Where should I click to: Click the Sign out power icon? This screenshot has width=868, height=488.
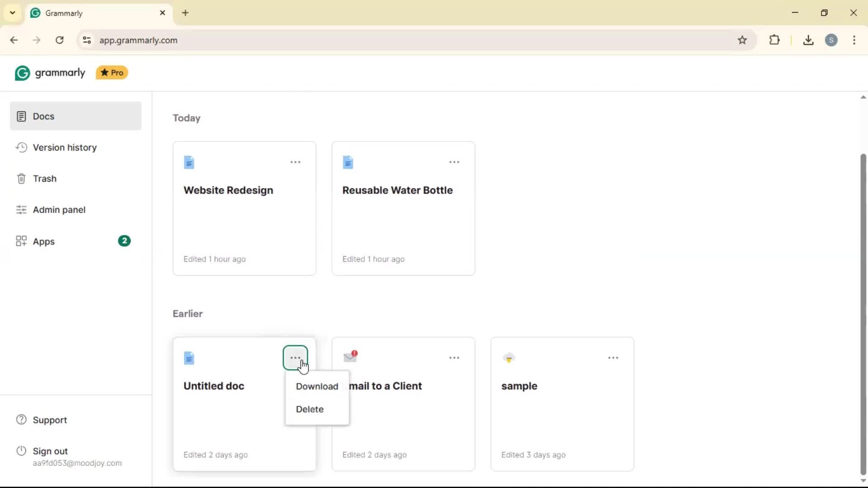click(x=21, y=450)
